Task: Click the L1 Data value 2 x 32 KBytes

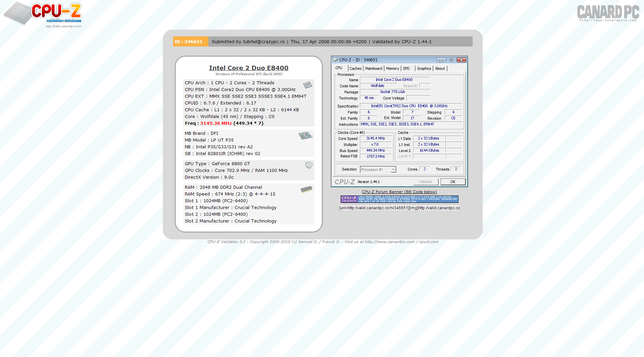Action: [429, 139]
